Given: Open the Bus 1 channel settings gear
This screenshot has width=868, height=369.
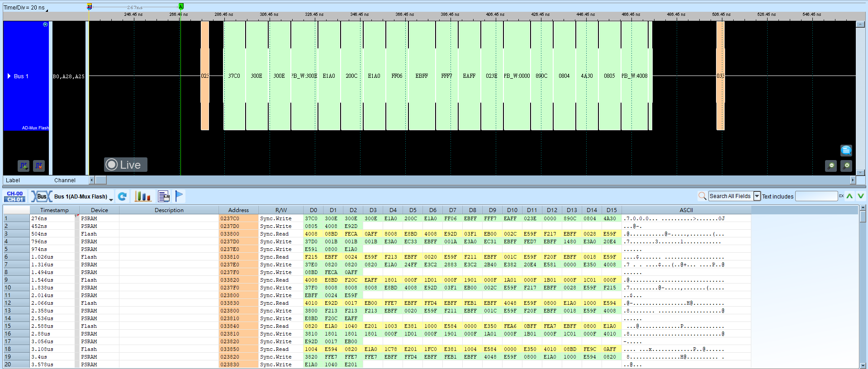Looking at the screenshot, I should 45,24.
